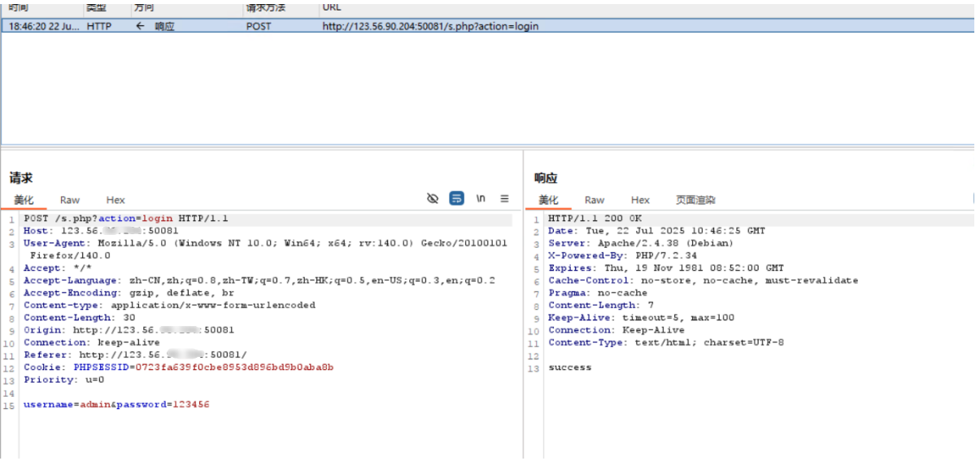Click the hide non-printable characters eye icon

tap(433, 198)
